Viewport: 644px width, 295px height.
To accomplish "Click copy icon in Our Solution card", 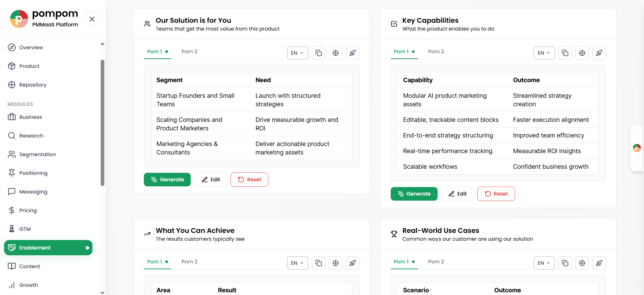I will pos(319,53).
